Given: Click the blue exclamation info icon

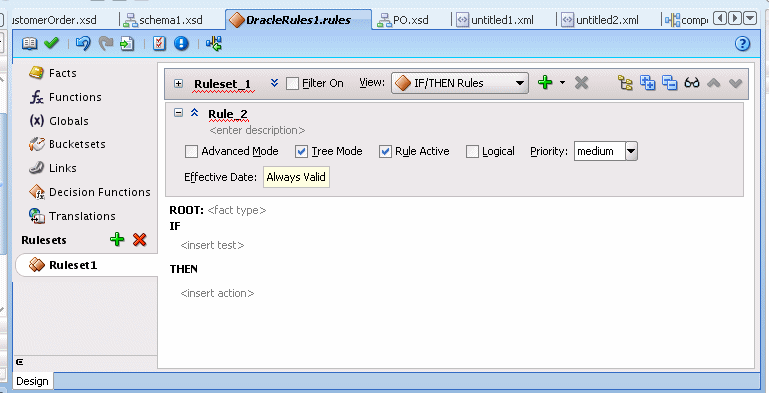Looking at the screenshot, I should click(181, 44).
